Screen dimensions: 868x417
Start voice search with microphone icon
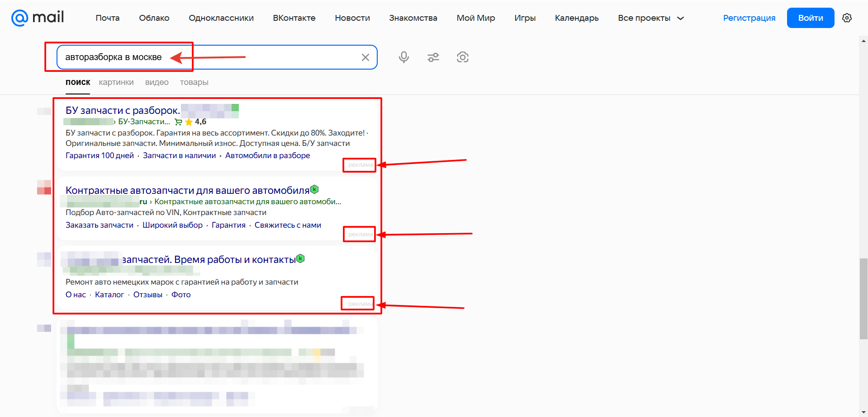coord(404,57)
